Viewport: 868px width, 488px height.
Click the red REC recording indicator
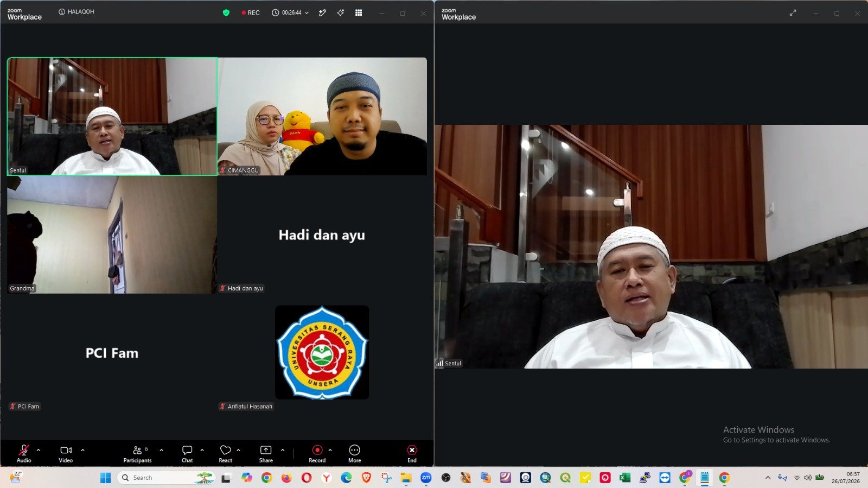(251, 12)
